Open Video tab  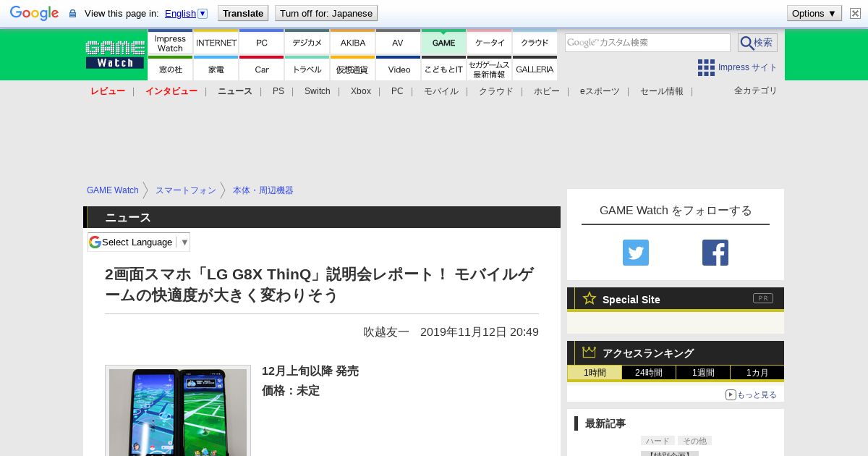point(398,68)
